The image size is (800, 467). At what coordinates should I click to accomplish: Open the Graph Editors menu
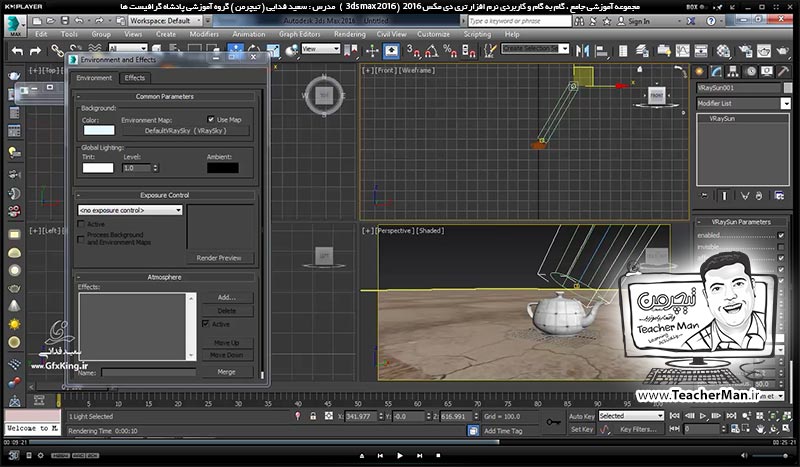(x=299, y=34)
